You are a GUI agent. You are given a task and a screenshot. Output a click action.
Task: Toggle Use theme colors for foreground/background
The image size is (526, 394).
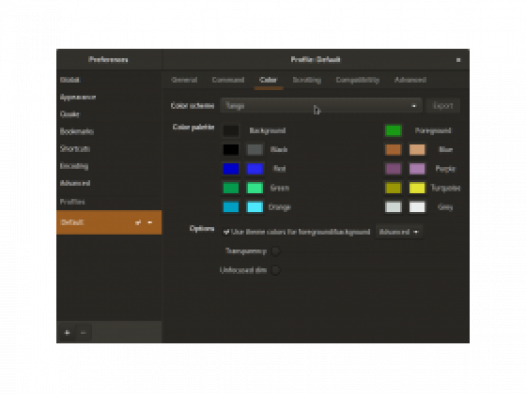coord(297,232)
